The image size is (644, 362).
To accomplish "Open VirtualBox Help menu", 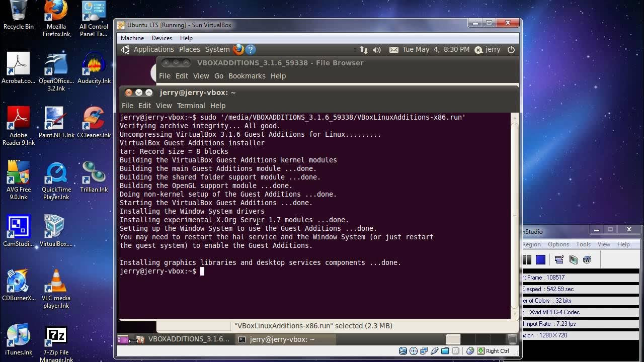I will pyautogui.click(x=186, y=38).
